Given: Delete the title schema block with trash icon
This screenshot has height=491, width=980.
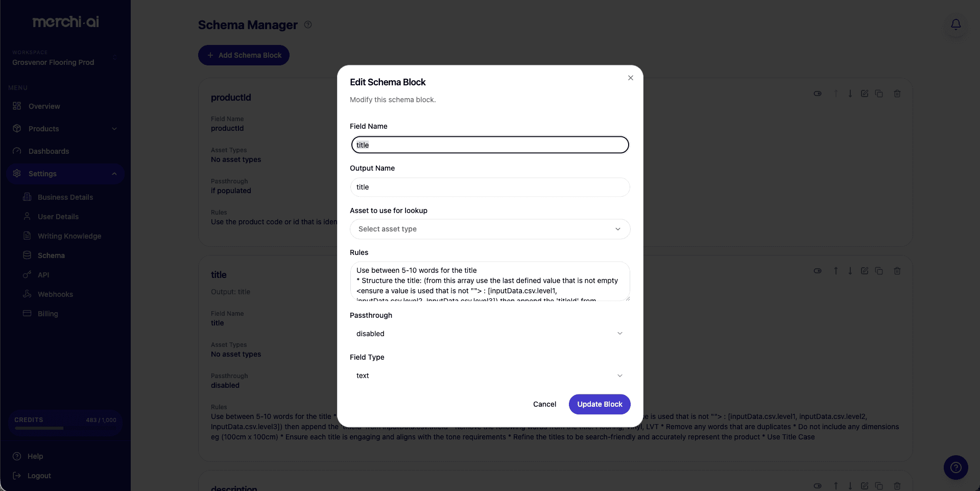Looking at the screenshot, I should (897, 271).
